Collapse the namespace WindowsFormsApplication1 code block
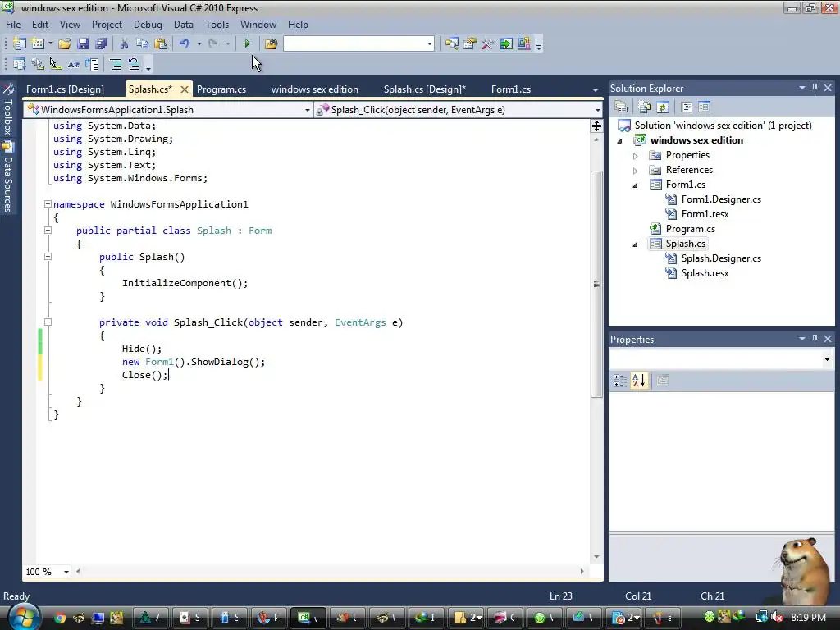 coord(48,204)
